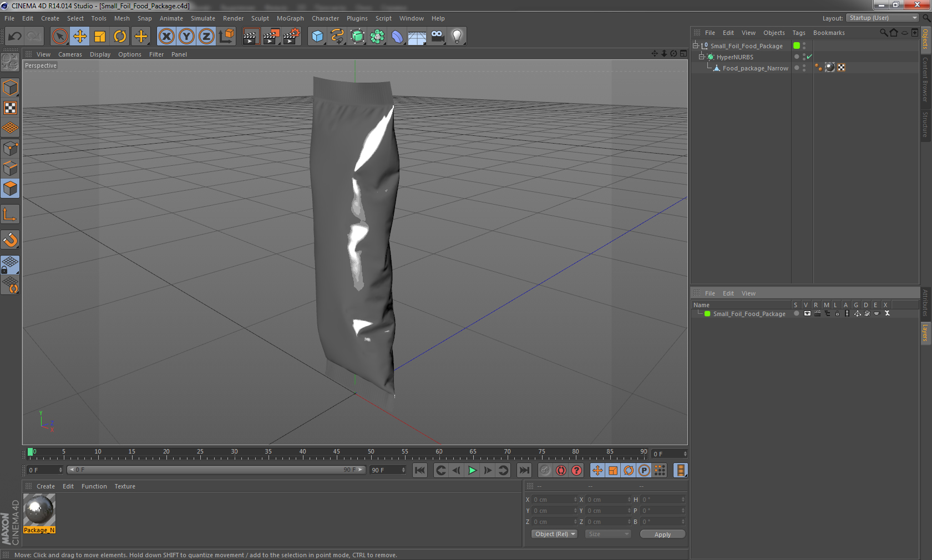Viewport: 932px width, 560px height.
Task: Toggle Autokeying record button
Action: (x=561, y=470)
